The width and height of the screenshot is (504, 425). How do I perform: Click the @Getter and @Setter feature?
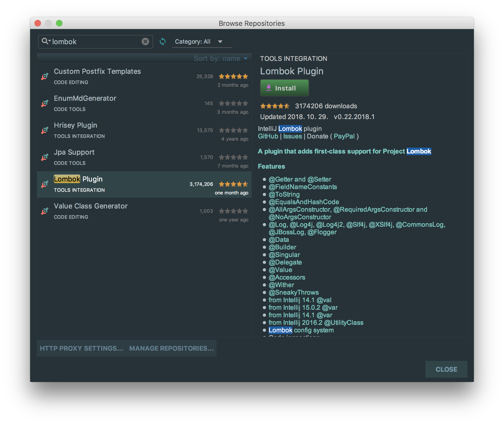click(x=300, y=179)
